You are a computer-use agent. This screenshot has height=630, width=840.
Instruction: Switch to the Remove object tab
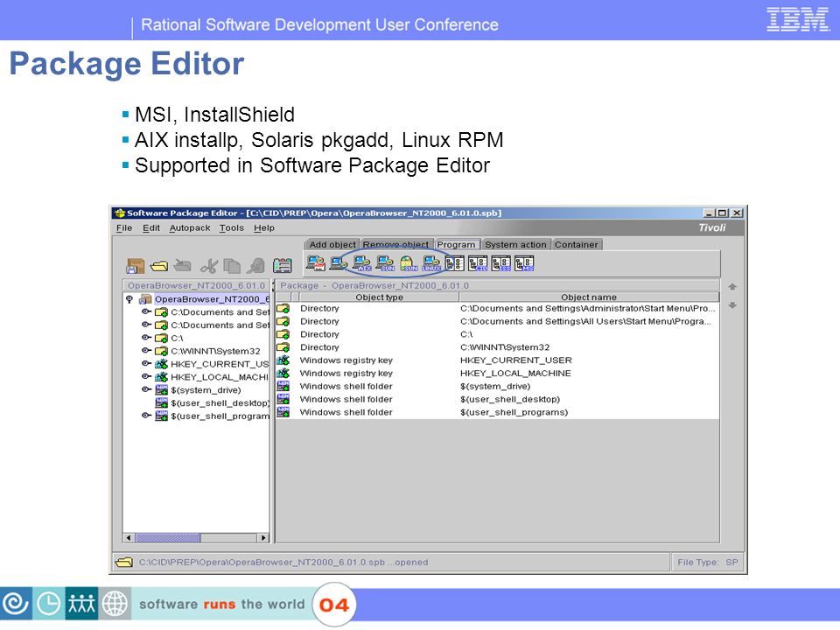tap(395, 244)
